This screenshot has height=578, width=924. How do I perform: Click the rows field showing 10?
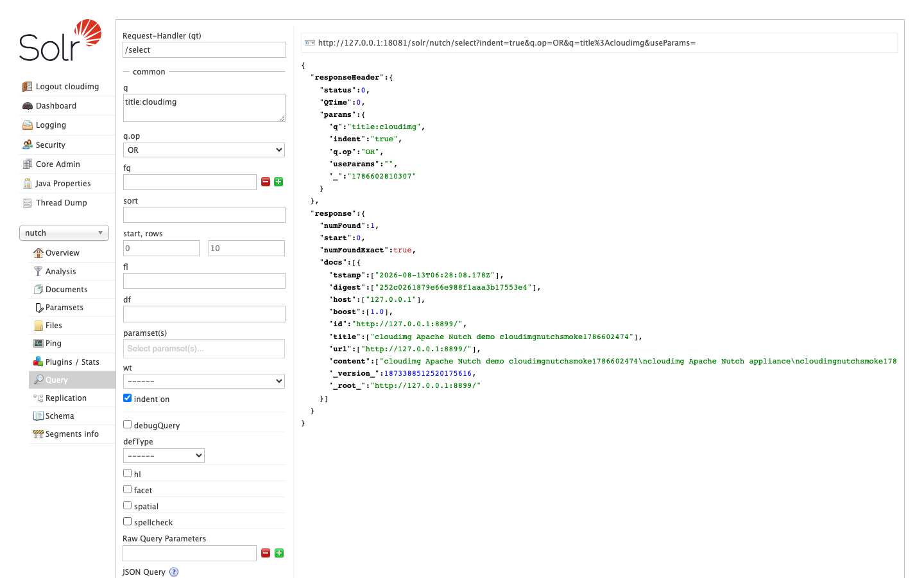pos(246,248)
